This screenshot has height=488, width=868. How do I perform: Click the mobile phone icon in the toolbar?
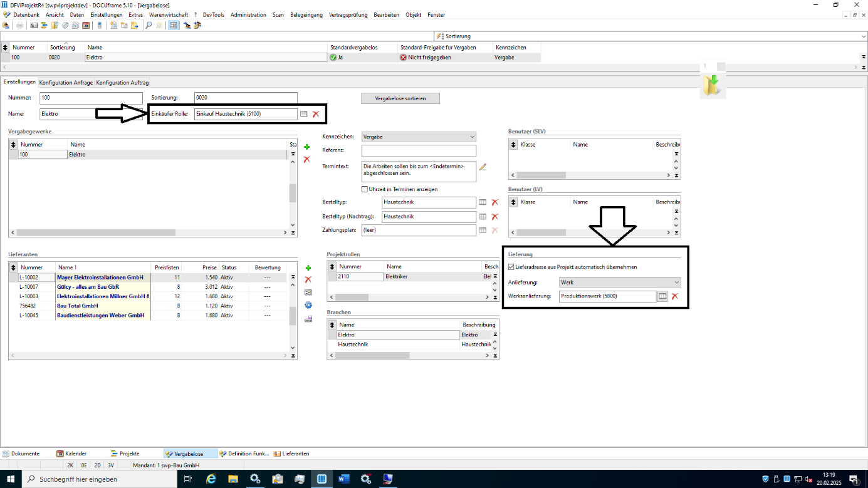coord(99,26)
